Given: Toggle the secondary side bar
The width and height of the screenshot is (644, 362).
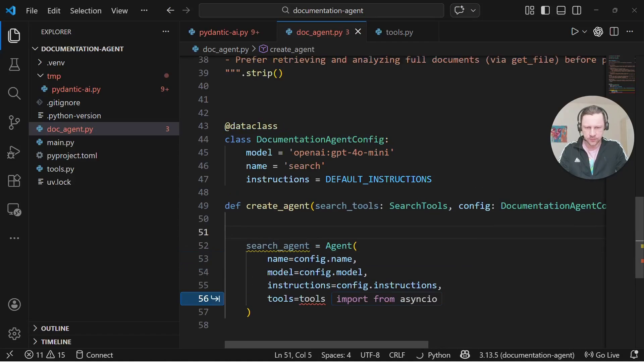Looking at the screenshot, I should [577, 10].
